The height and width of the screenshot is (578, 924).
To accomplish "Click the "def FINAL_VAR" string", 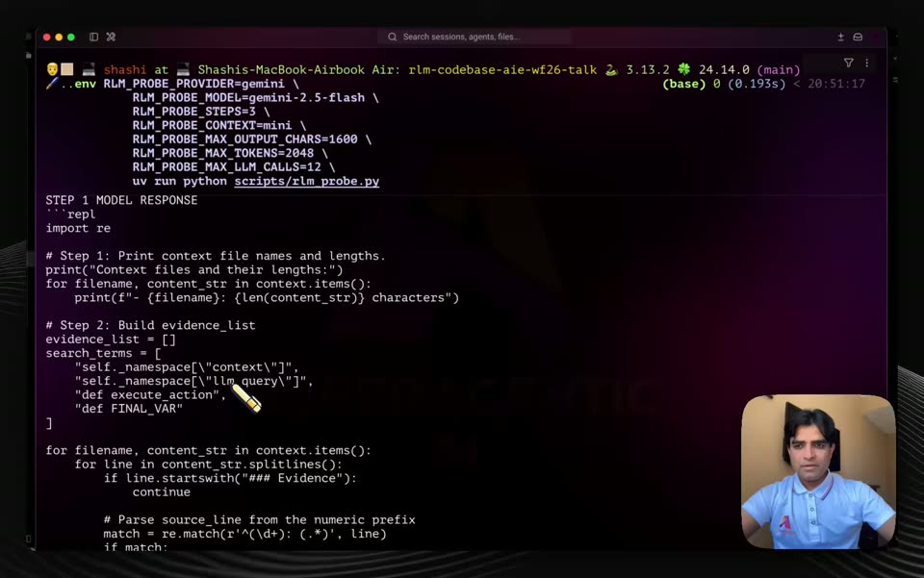I will 128,409.
